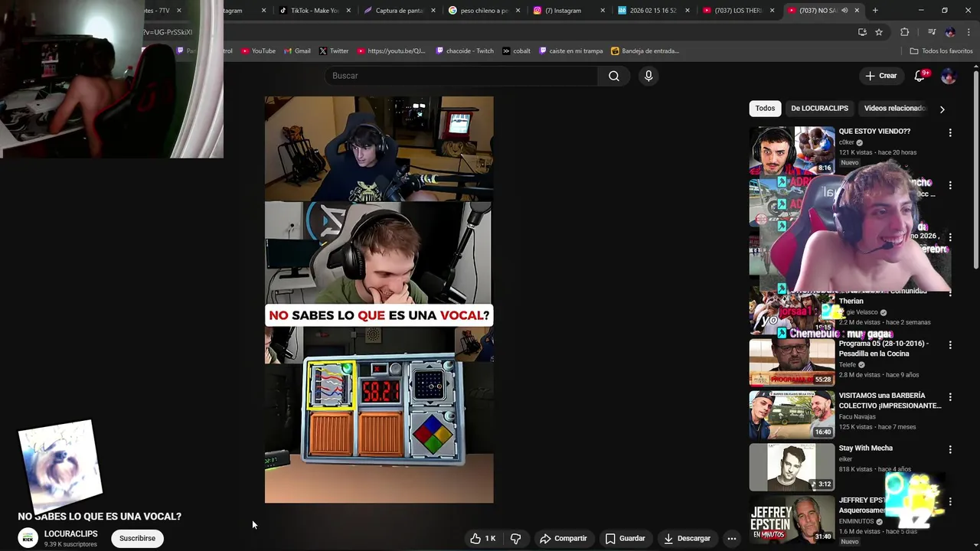
Task: Open the https://youtu.be/QJ bookmark
Action: pos(391,51)
